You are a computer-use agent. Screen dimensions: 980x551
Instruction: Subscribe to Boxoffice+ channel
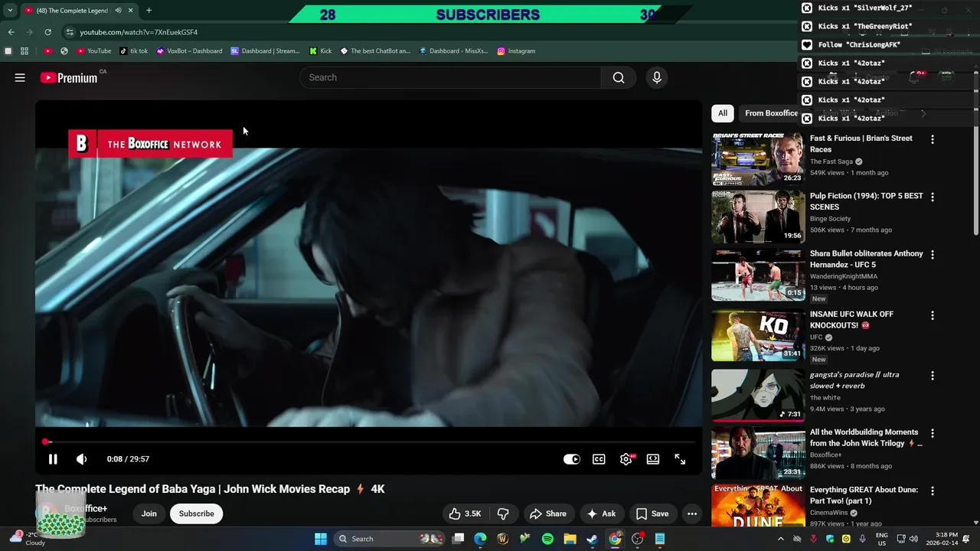pos(197,514)
